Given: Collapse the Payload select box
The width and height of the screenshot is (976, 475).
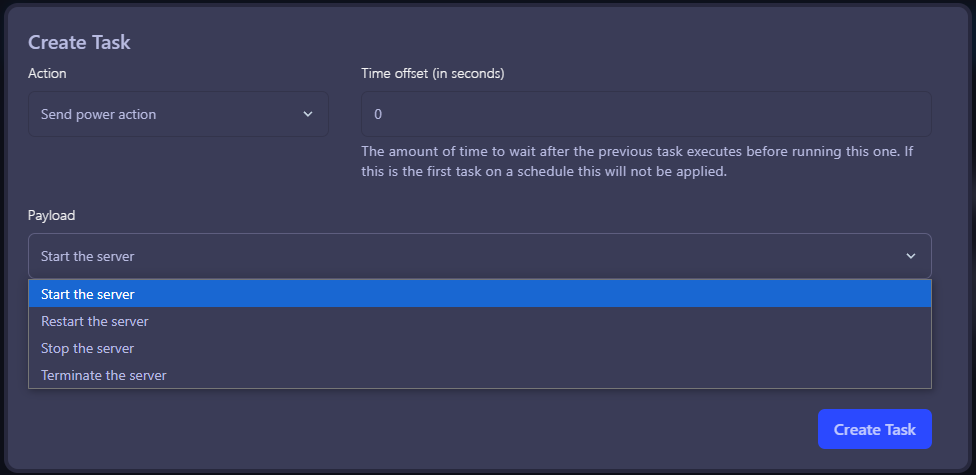Looking at the screenshot, I should [x=480, y=256].
